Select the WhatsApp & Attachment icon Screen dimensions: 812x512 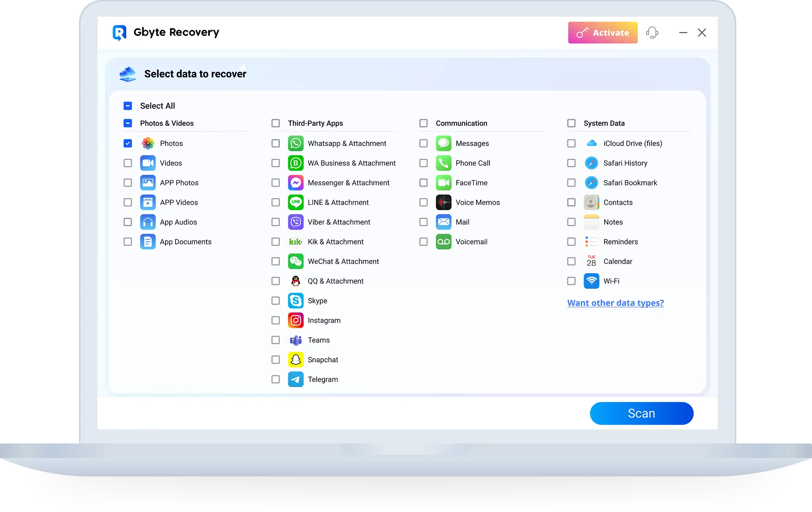[x=296, y=143]
